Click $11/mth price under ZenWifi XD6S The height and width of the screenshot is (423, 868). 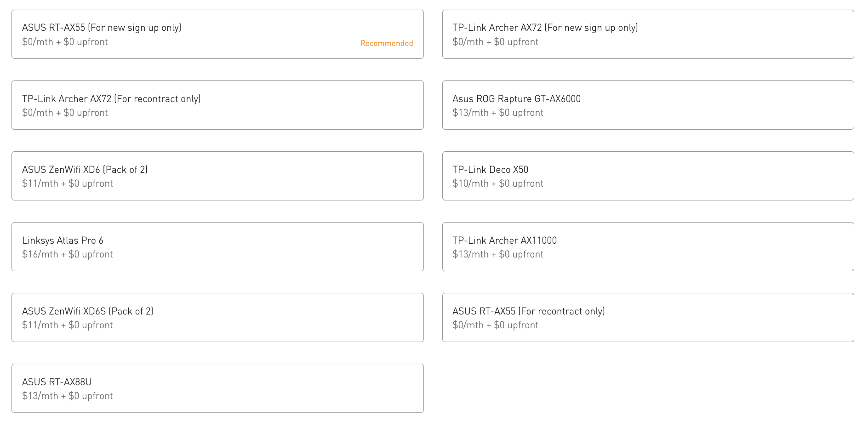tap(68, 325)
